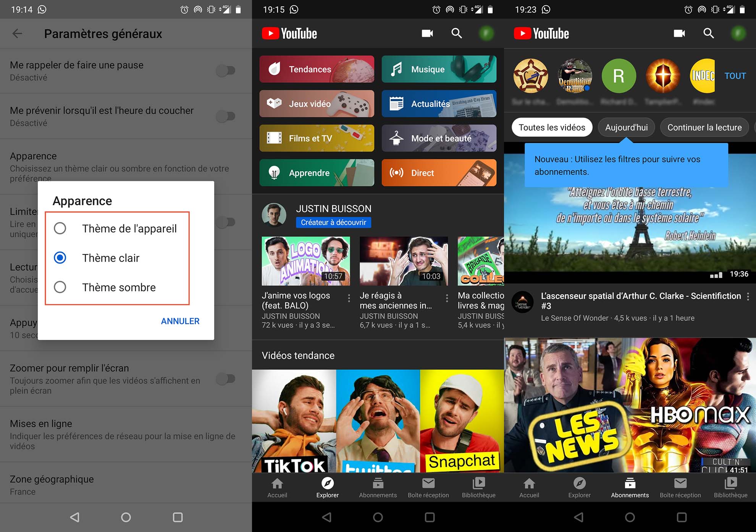Toggle Me prévenir lorsqu'il est l'heure du coucher
756x532 pixels.
(225, 116)
